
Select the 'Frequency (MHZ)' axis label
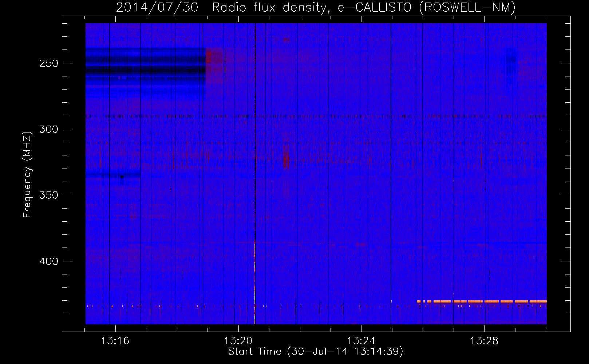[27, 175]
